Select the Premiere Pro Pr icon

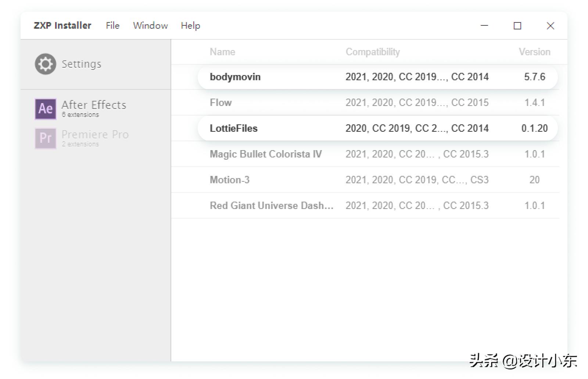point(46,138)
